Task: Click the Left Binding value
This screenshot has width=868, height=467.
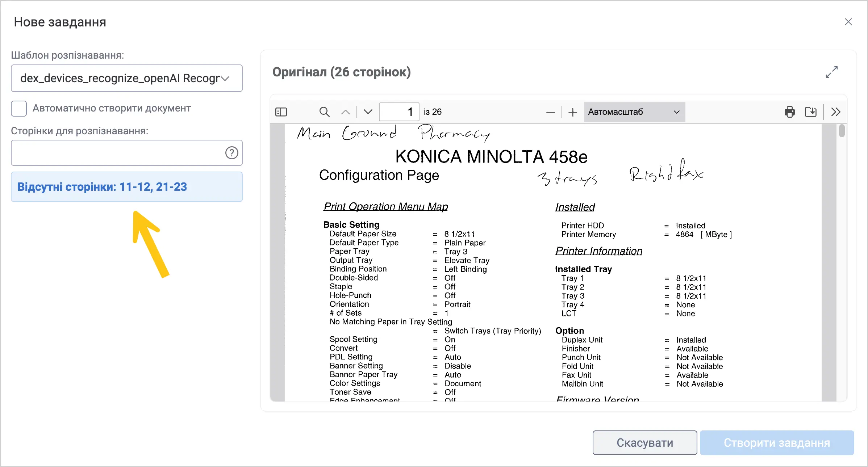Action: click(466, 269)
